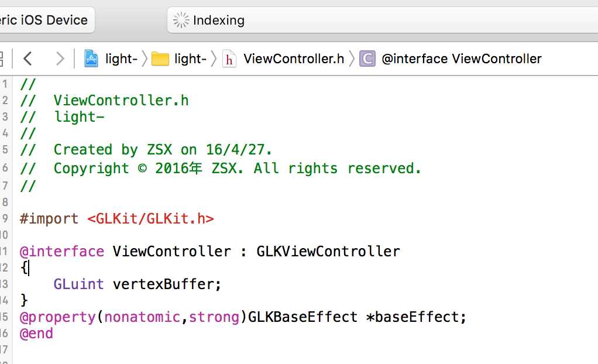Select the light- project breadcrumb label

(x=121, y=59)
